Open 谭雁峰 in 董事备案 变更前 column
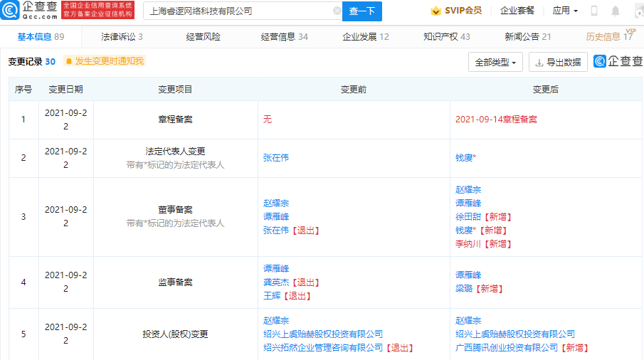The height and width of the screenshot is (360, 644). [x=276, y=217]
